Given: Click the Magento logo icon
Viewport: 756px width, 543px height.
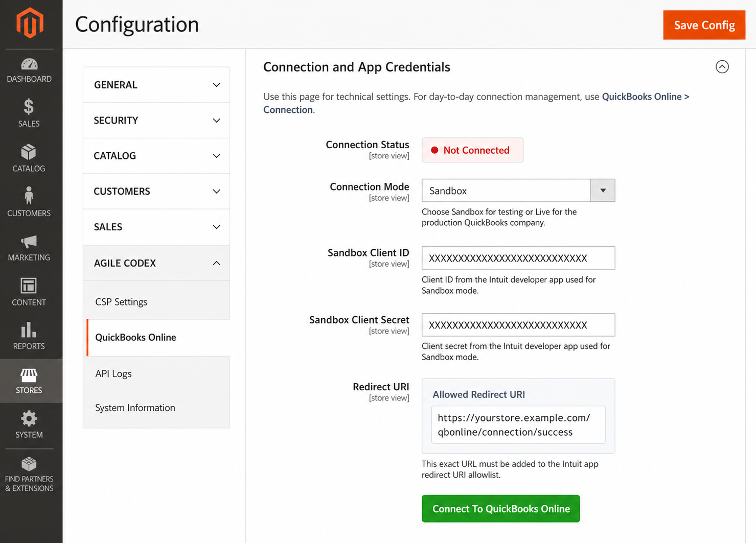Looking at the screenshot, I should pyautogui.click(x=30, y=23).
